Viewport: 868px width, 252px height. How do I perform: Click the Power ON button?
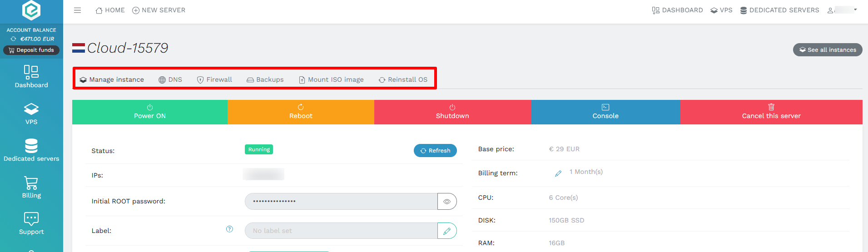[x=150, y=112]
